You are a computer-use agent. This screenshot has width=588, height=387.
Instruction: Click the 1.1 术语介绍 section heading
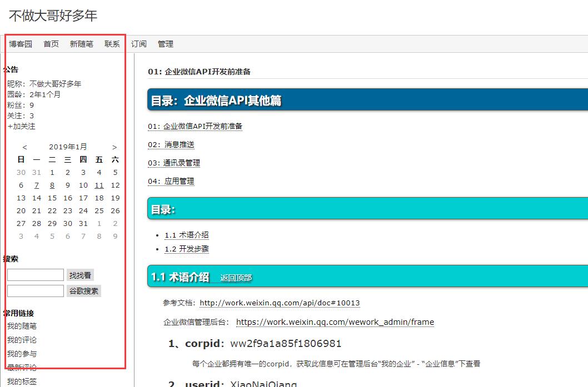point(180,277)
